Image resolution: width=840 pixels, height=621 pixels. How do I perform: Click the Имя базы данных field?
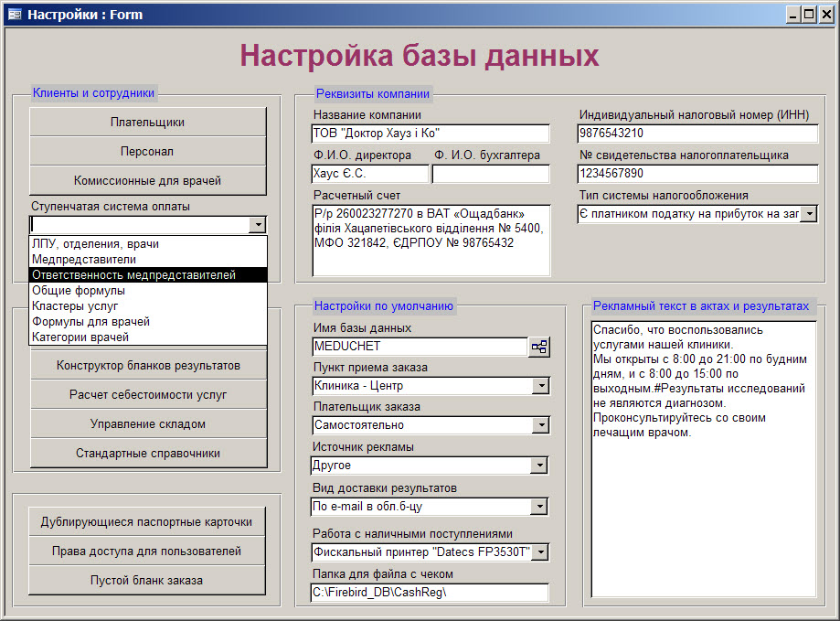420,347
